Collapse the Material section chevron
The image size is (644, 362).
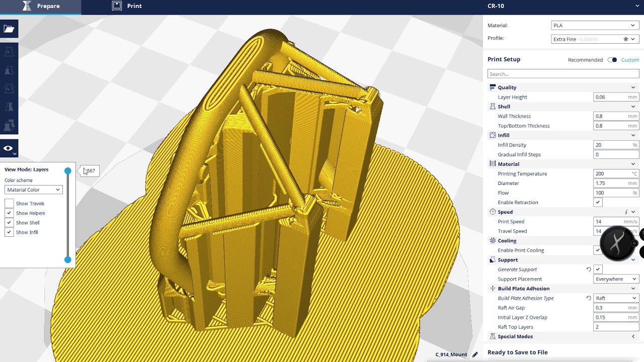[633, 164]
